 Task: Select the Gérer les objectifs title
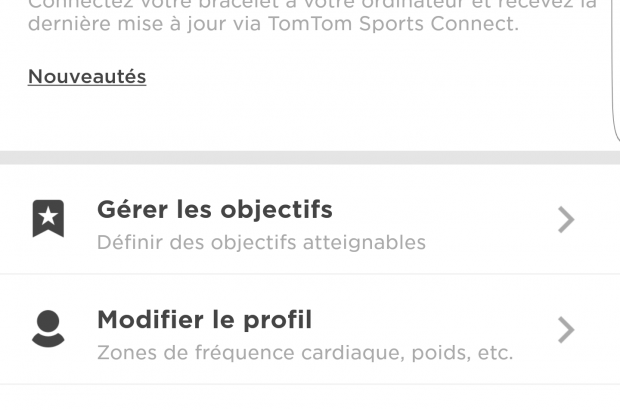click(x=214, y=210)
